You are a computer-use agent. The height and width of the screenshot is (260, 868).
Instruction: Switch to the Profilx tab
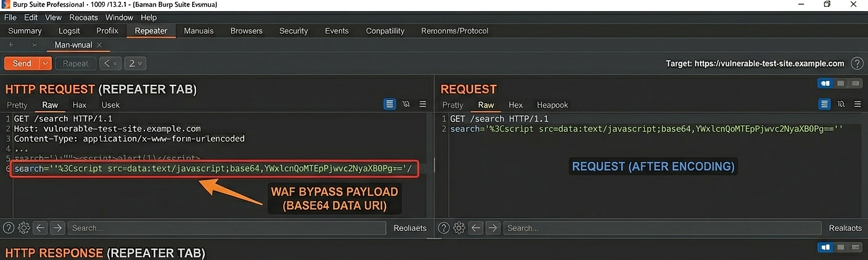pyautogui.click(x=107, y=31)
